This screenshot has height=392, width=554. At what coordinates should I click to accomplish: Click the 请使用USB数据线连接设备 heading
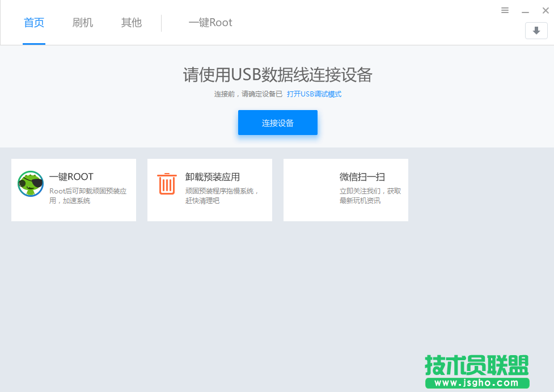pos(277,75)
